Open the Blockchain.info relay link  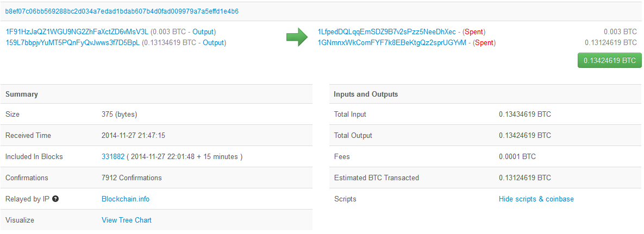(x=126, y=199)
